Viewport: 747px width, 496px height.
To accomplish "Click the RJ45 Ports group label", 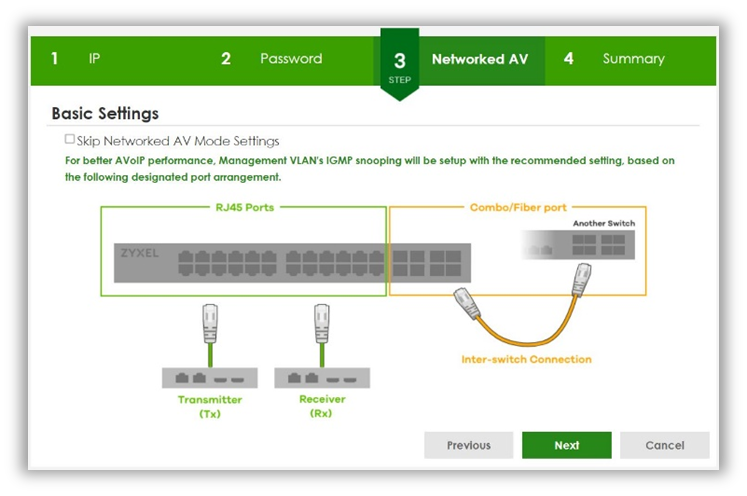I will click(242, 208).
